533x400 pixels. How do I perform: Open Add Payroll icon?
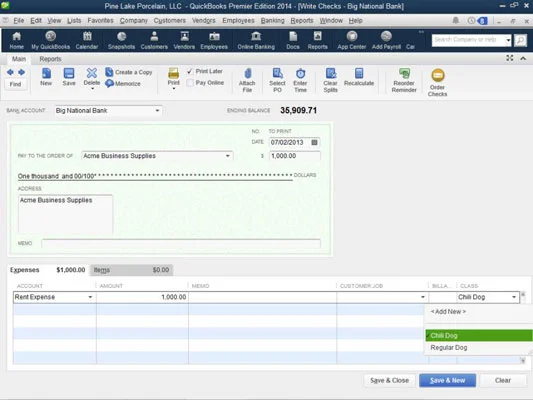point(386,40)
